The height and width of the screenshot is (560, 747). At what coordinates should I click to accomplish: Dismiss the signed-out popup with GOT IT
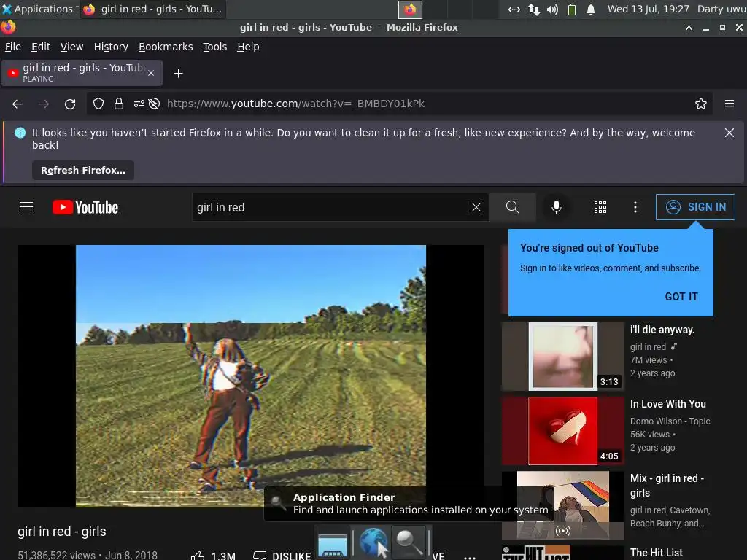(x=681, y=297)
